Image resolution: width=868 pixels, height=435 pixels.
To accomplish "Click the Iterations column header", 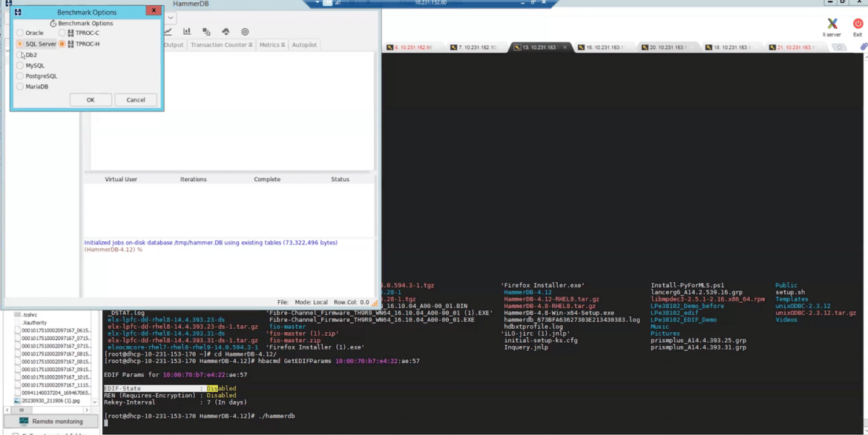I will tap(193, 180).
